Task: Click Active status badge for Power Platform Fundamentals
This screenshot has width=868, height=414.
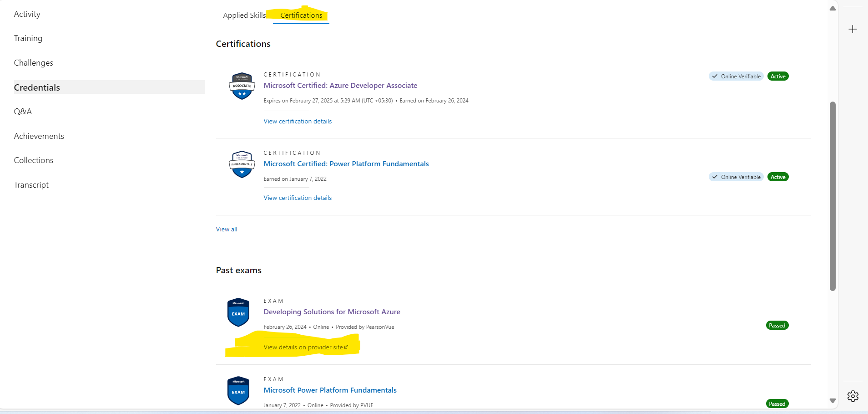Action: point(778,177)
